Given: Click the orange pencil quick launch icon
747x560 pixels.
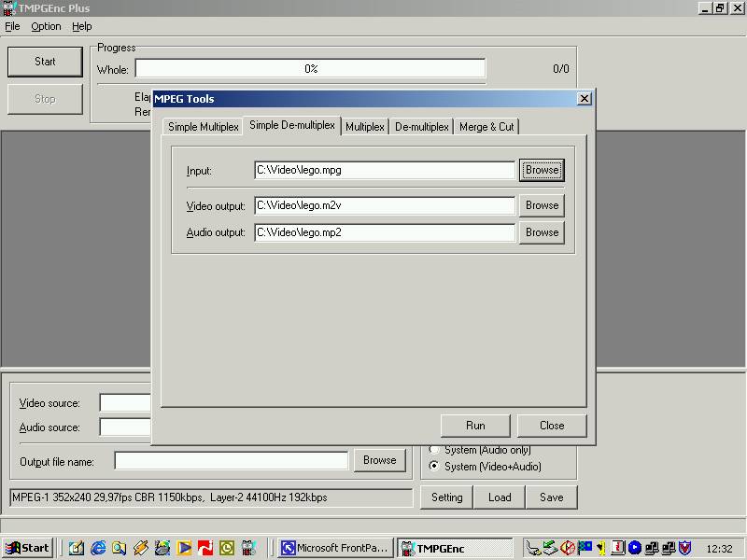Looking at the screenshot, I should tap(141, 548).
